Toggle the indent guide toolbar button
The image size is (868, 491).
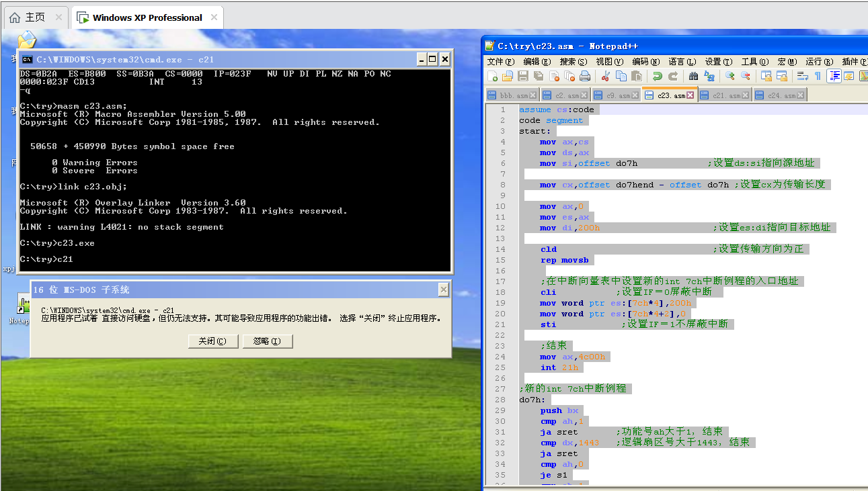point(834,76)
